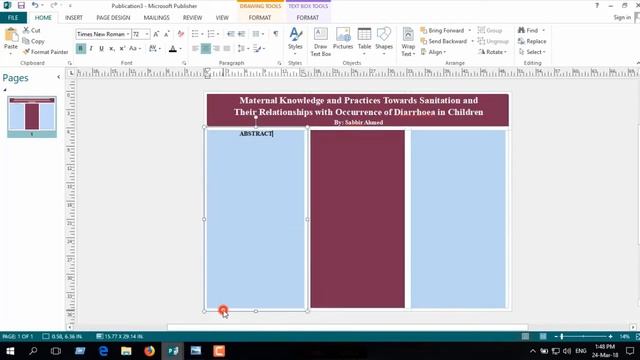
Task: Copy the selection to the clipboard
Action: pyautogui.click(x=33, y=41)
